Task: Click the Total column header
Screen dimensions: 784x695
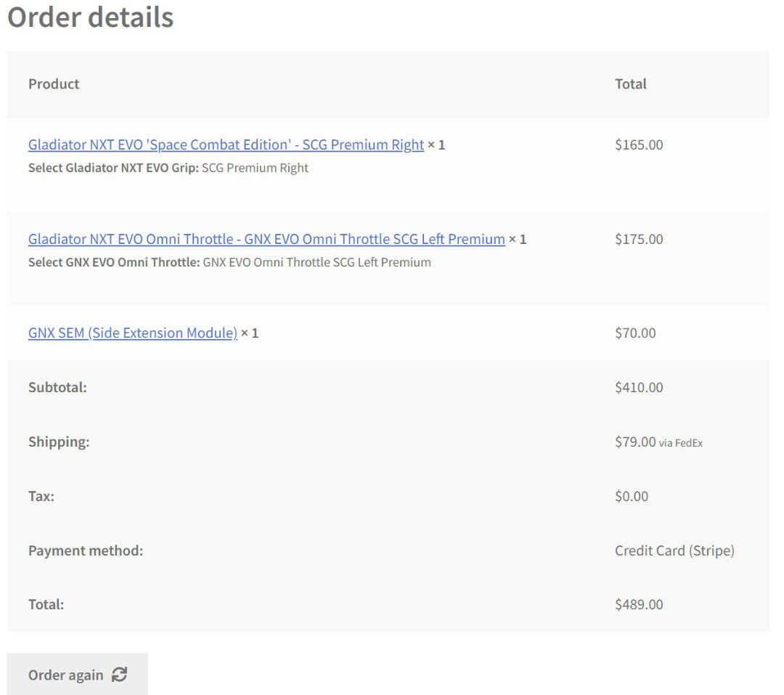Action: tap(630, 84)
